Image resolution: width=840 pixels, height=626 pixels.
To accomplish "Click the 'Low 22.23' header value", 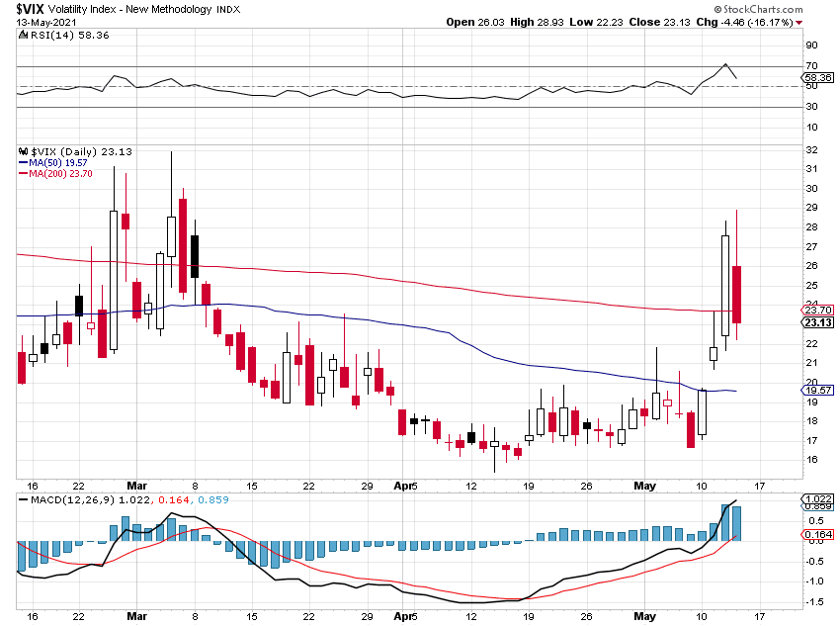I will tap(596, 23).
